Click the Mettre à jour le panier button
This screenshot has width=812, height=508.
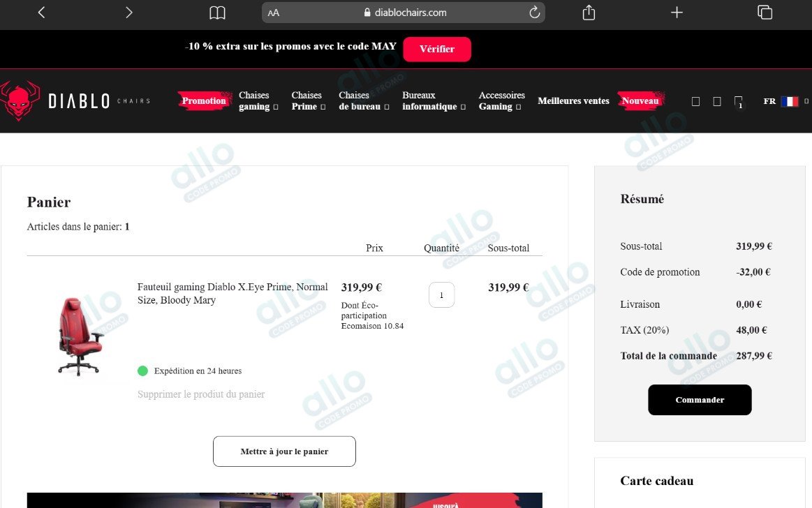284,451
